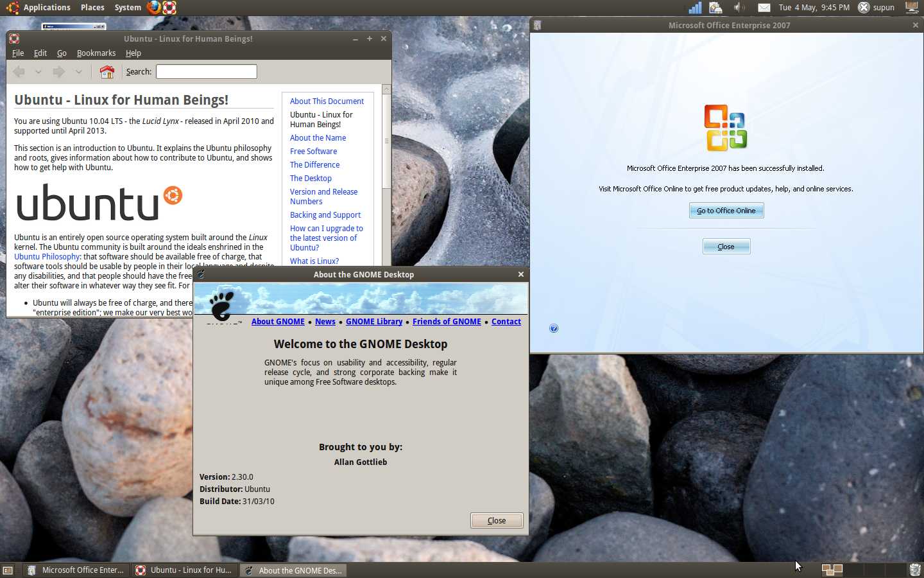The height and width of the screenshot is (578, 924).
Task: Open the messaging envelope indicator
Action: [764, 8]
